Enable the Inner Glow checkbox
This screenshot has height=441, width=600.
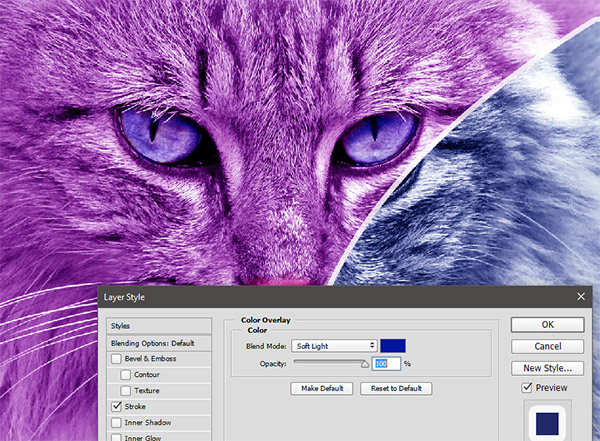tap(117, 436)
